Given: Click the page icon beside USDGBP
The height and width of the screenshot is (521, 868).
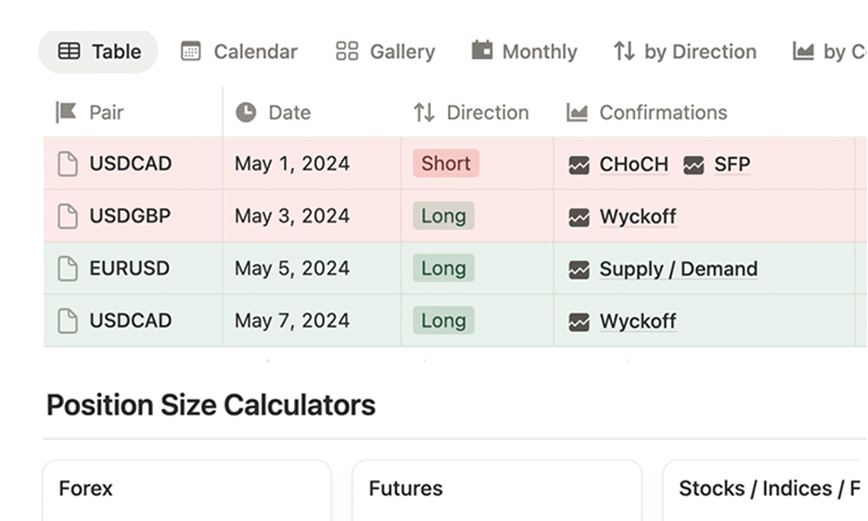Looking at the screenshot, I should (x=67, y=216).
